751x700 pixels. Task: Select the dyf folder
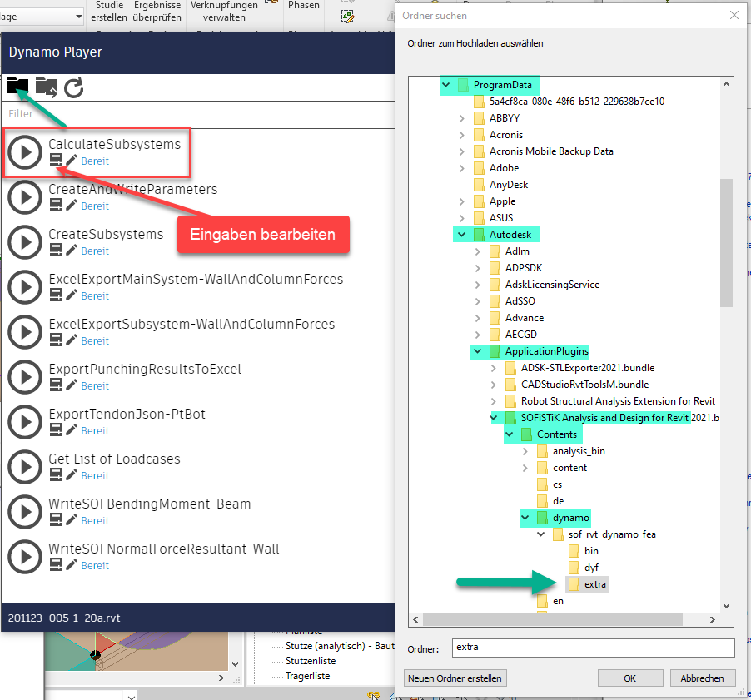(x=590, y=568)
